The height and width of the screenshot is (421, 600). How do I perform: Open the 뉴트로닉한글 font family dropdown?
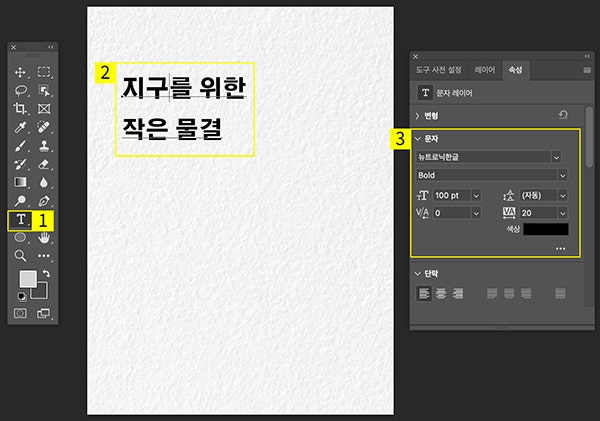click(556, 157)
